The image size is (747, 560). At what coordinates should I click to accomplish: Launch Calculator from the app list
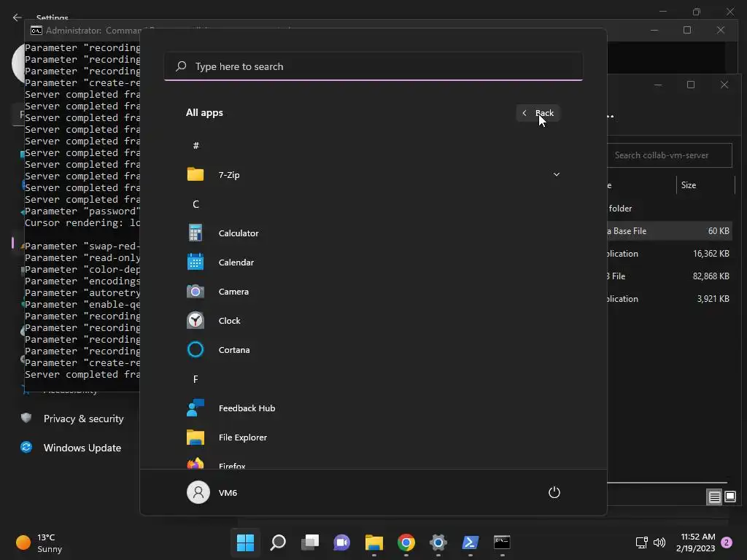373,233
